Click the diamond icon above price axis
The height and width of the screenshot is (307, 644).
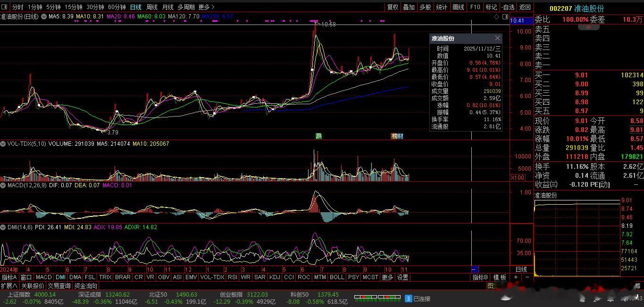pyautogui.click(x=496, y=17)
